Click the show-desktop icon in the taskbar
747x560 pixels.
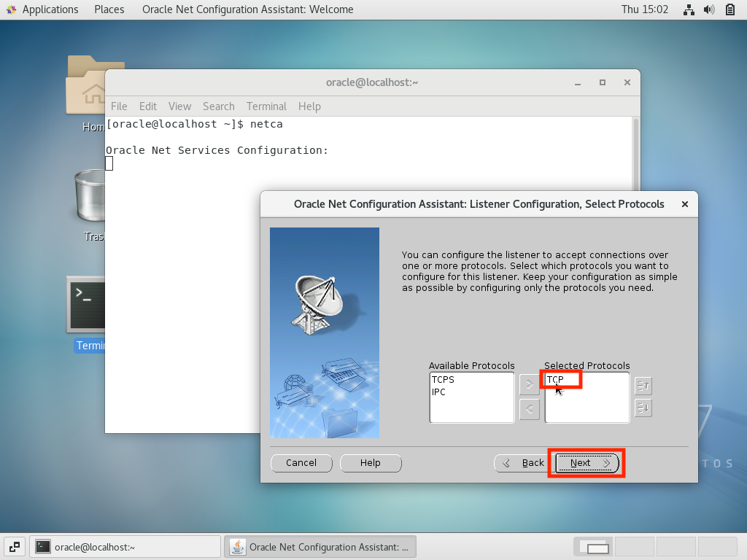point(15,547)
